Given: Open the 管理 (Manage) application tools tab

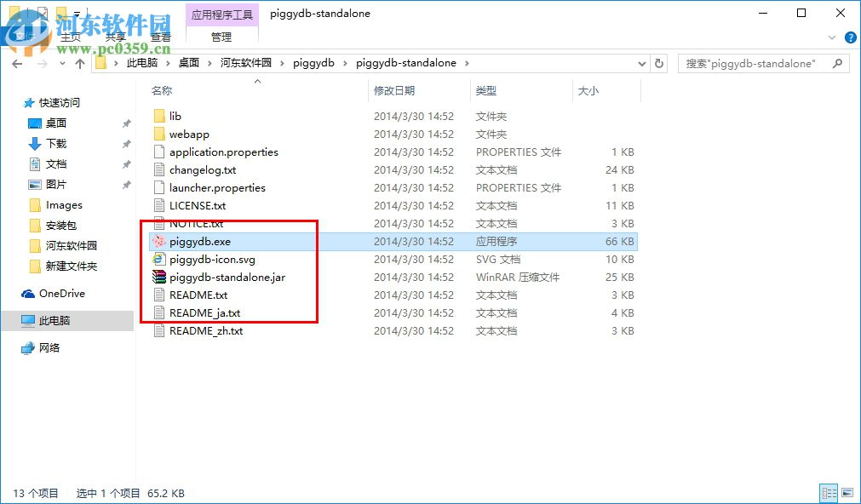Looking at the screenshot, I should pos(221,36).
